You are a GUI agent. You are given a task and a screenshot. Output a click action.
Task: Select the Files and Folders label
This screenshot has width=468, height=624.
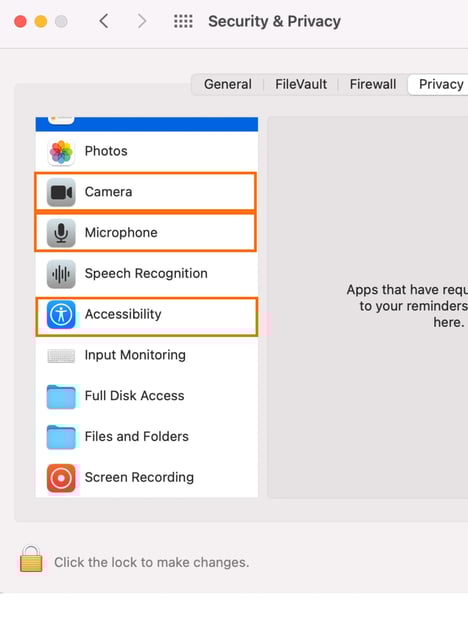point(136,437)
